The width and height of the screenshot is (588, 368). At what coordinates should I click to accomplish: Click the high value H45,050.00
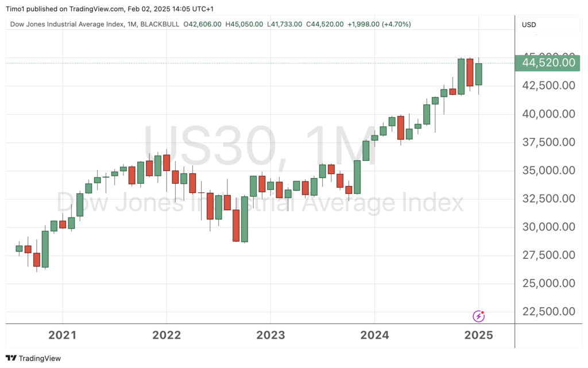click(x=244, y=24)
